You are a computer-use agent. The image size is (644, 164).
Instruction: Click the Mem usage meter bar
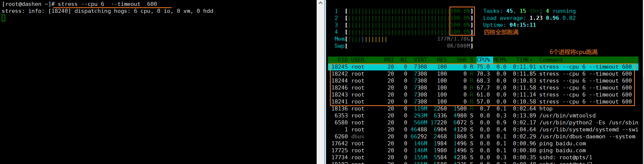click(404, 39)
